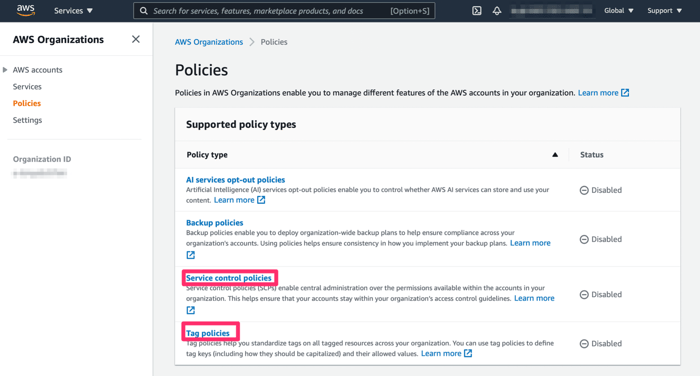Image resolution: width=700 pixels, height=376 pixels.
Task: Open Learn more for AI services opt-out
Action: pos(234,200)
